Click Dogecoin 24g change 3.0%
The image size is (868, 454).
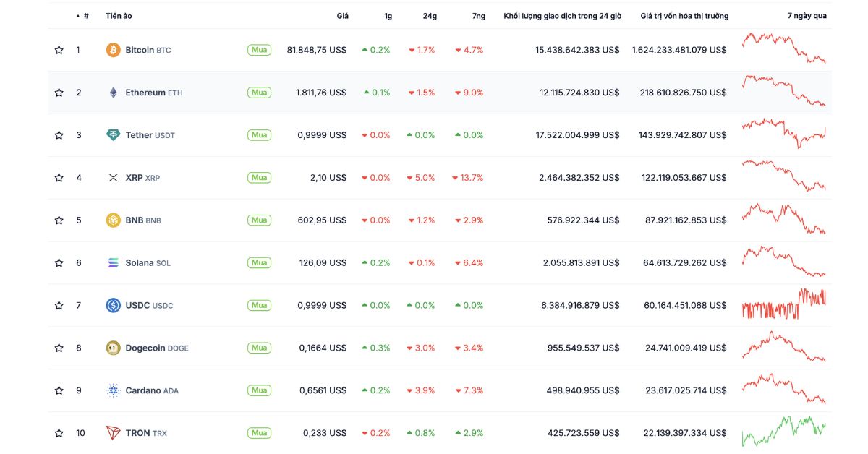[422, 348]
